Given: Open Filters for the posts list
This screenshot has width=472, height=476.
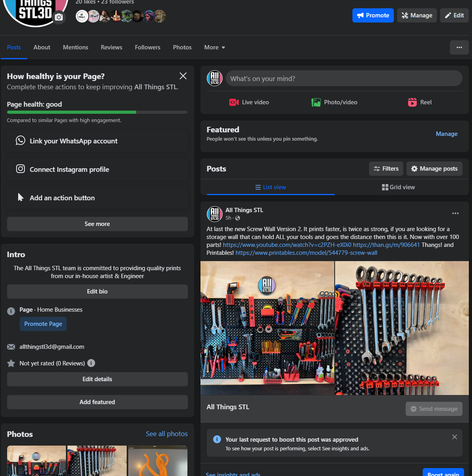Looking at the screenshot, I should pyautogui.click(x=386, y=169).
